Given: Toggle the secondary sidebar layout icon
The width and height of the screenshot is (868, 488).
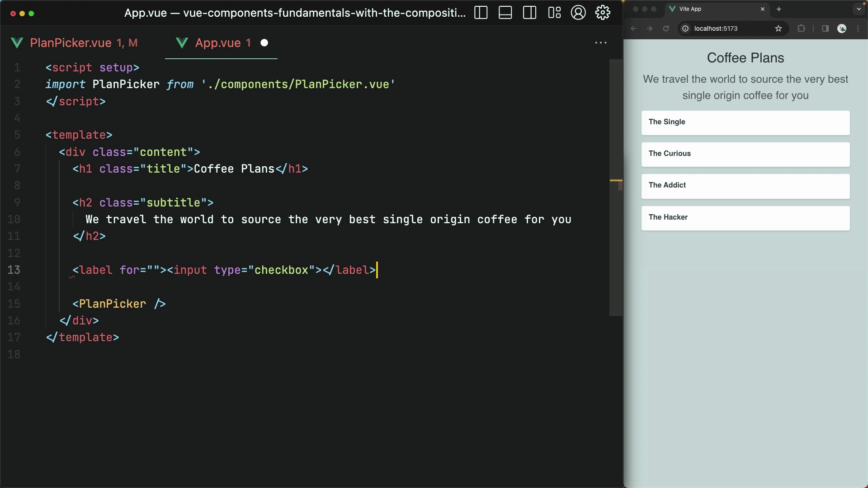Looking at the screenshot, I should click(x=529, y=13).
